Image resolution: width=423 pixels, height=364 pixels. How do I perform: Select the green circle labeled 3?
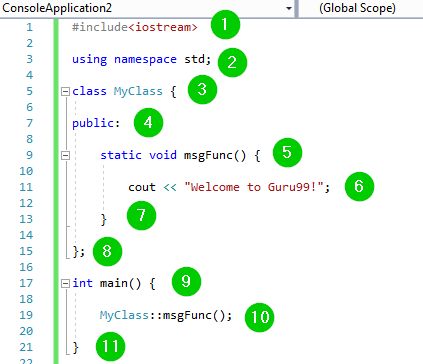[x=202, y=89]
